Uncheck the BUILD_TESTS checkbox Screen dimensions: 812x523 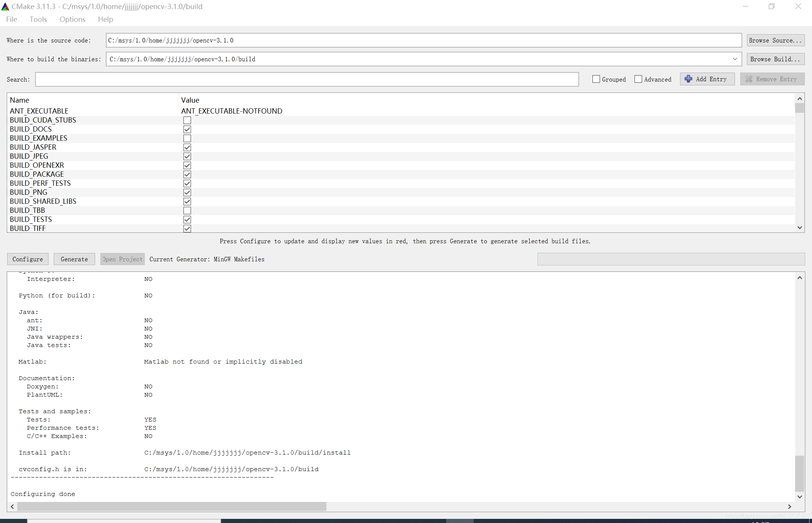[187, 220]
